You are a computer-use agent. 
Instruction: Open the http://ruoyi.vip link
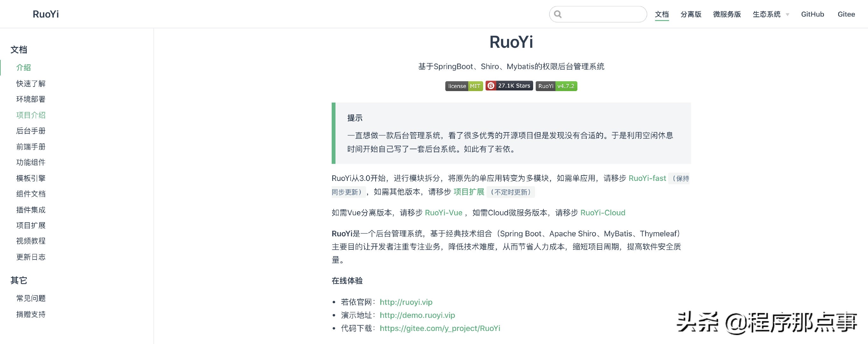pyautogui.click(x=406, y=302)
